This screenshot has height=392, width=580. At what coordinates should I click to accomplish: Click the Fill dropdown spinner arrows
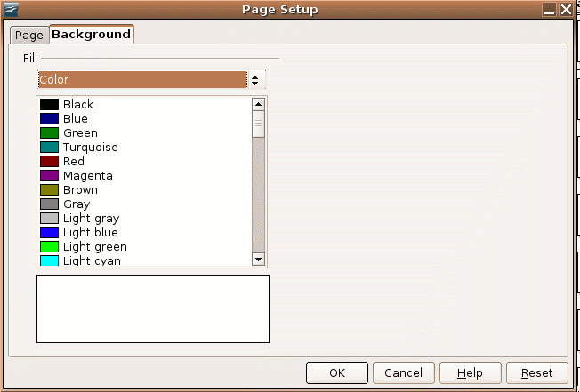(256, 80)
